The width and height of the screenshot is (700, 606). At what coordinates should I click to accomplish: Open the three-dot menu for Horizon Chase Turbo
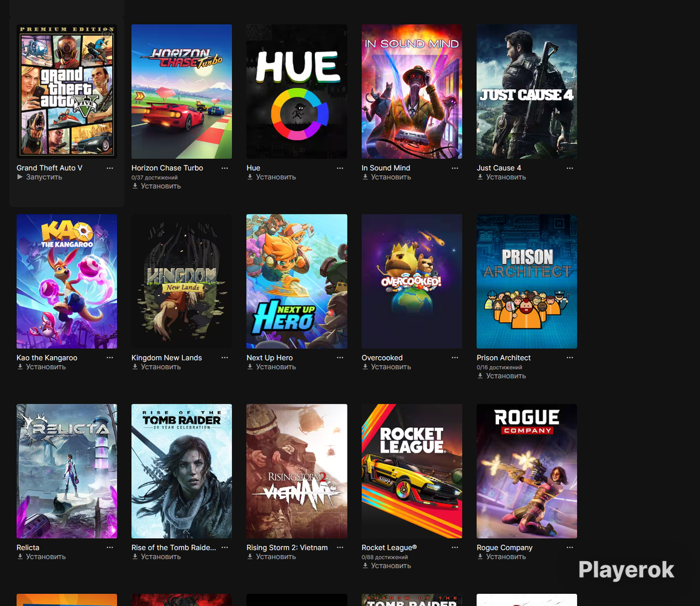pos(225,168)
